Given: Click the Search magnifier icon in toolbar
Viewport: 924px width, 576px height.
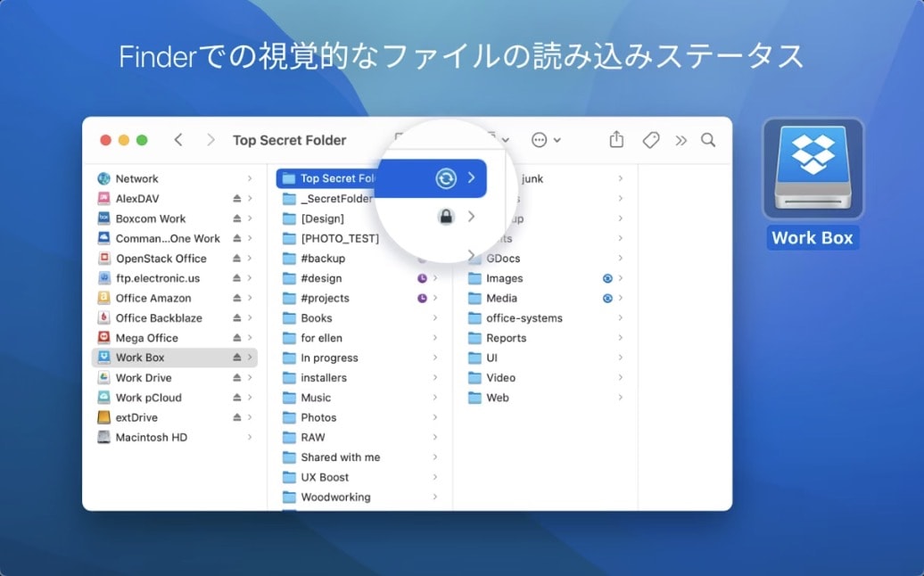Looking at the screenshot, I should [x=708, y=140].
